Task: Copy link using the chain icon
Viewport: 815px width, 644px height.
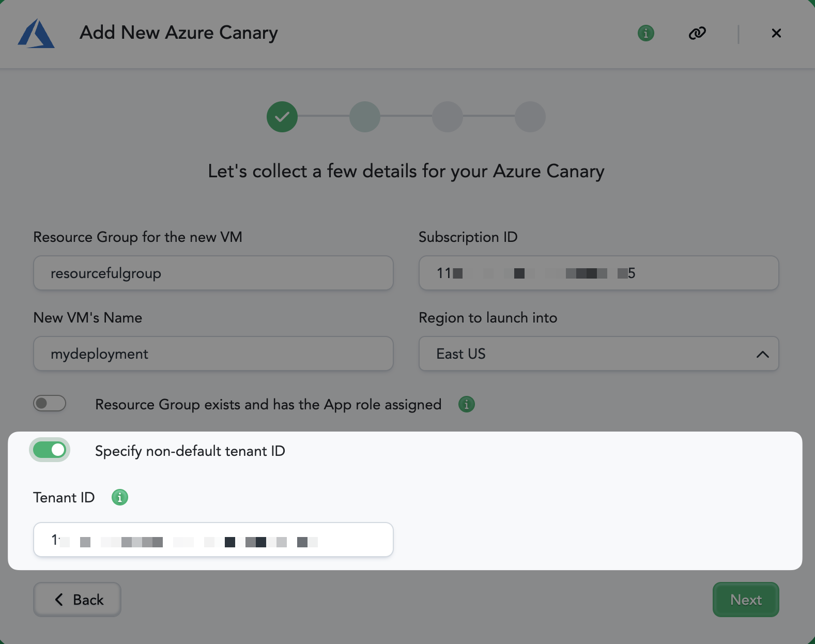Action: click(x=697, y=33)
